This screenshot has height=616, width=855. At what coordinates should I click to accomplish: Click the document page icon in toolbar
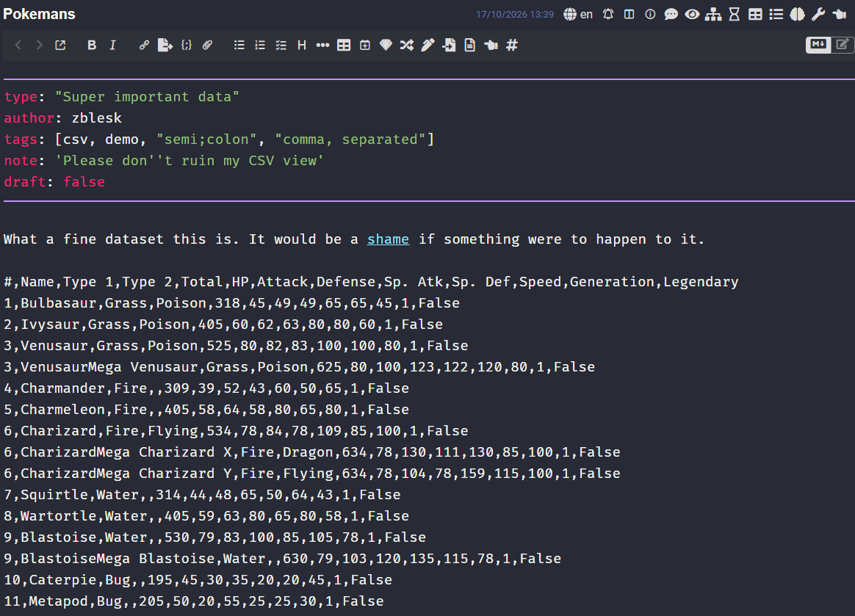coord(469,46)
